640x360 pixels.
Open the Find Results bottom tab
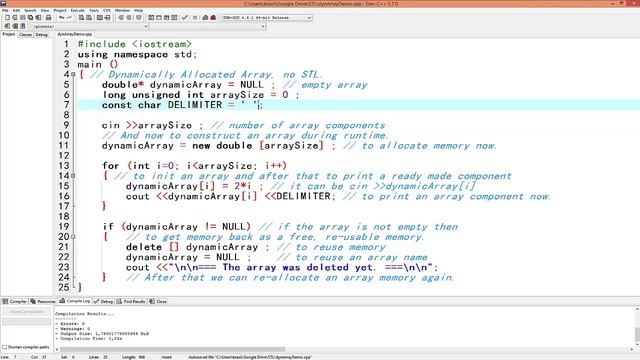pyautogui.click(x=131, y=301)
